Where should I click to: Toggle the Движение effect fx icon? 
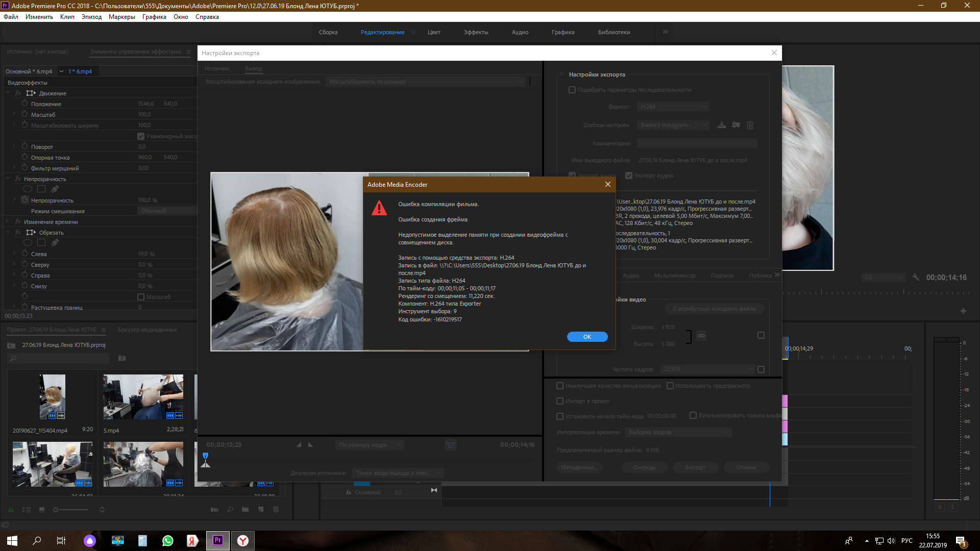coord(18,93)
